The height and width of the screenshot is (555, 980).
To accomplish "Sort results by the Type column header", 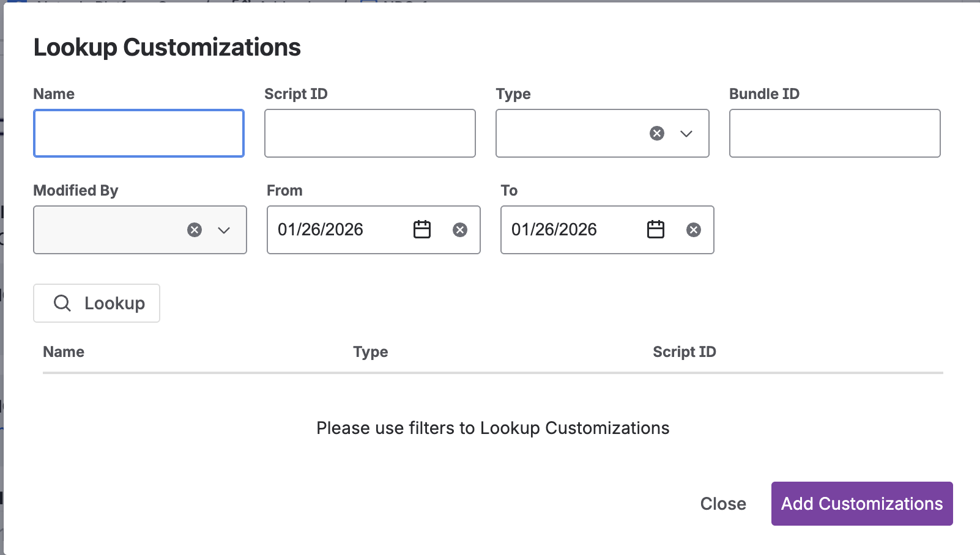I will coord(371,351).
